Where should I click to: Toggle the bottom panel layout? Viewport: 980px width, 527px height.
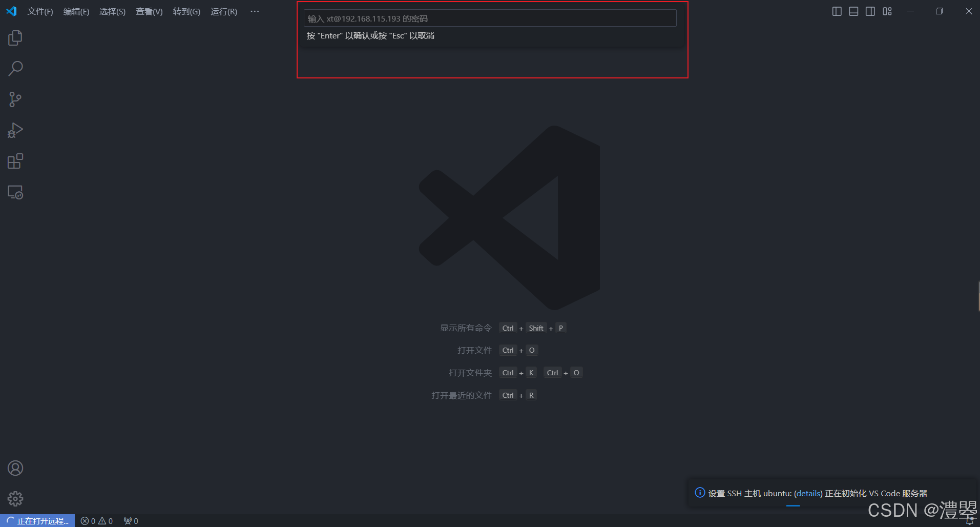click(853, 11)
